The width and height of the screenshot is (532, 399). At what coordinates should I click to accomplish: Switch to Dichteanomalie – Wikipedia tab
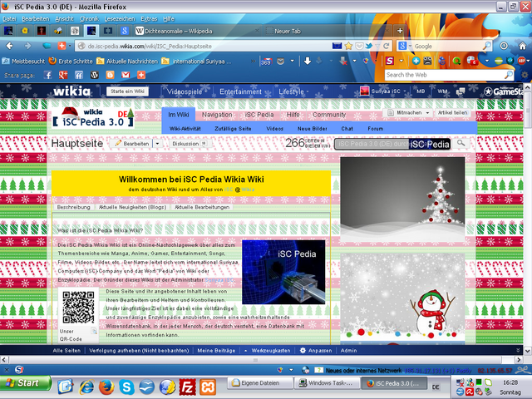[x=198, y=31]
